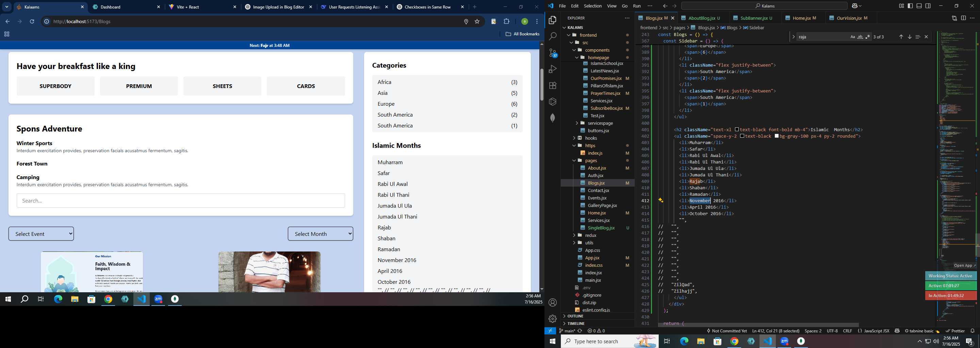Viewport: 980px width, 348px height.
Task: Click the Search... input on the Blogs page
Action: [x=181, y=201]
